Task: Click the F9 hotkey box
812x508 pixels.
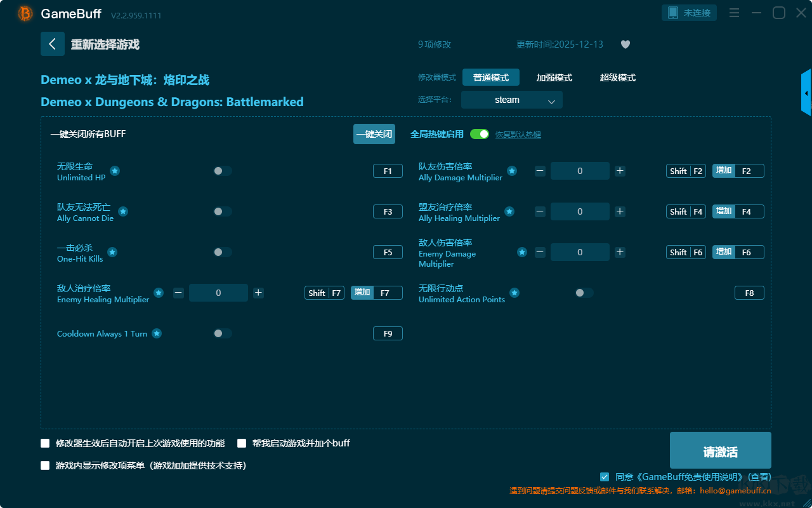Action: [388, 333]
